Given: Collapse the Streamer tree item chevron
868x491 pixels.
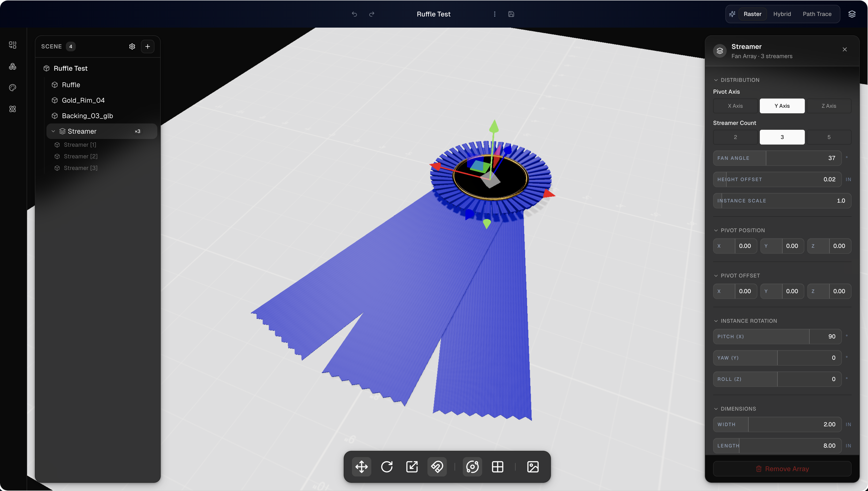Looking at the screenshot, I should [53, 131].
